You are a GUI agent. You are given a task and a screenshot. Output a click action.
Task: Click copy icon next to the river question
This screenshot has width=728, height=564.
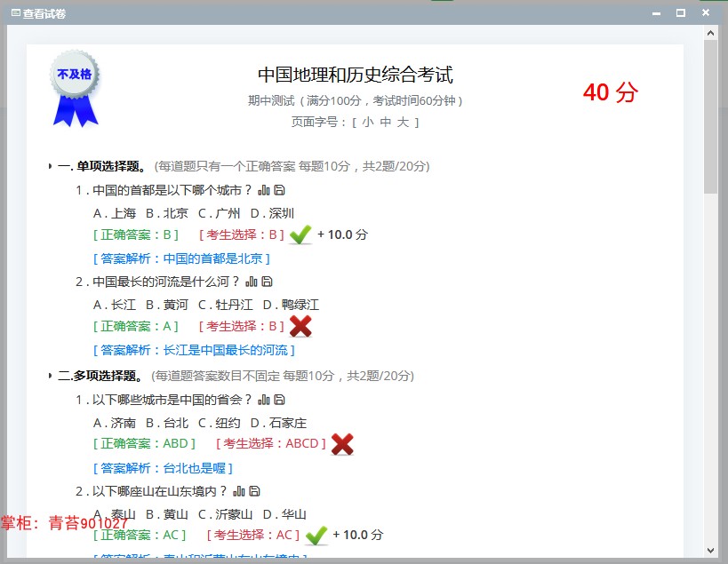(267, 282)
